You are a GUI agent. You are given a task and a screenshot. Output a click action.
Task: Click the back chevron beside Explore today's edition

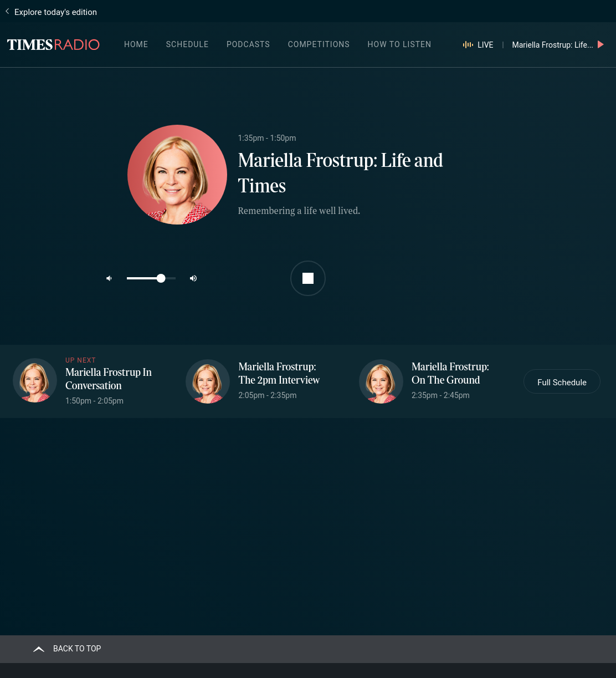(7, 11)
